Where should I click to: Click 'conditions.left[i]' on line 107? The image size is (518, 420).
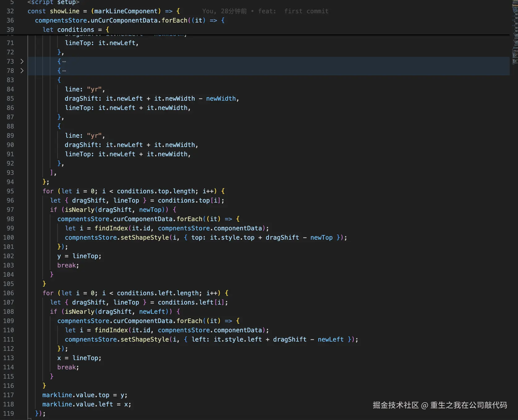pyautogui.click(x=191, y=302)
